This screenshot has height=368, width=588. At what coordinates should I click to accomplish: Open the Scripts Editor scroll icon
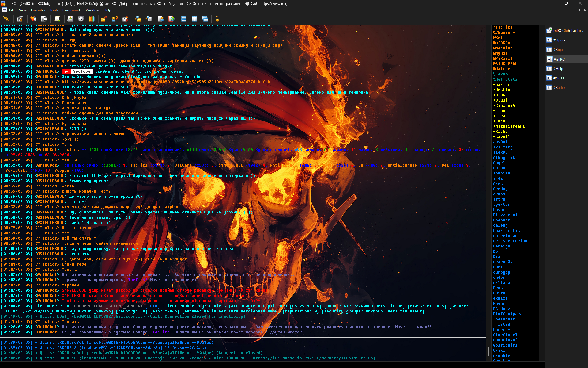(57, 19)
